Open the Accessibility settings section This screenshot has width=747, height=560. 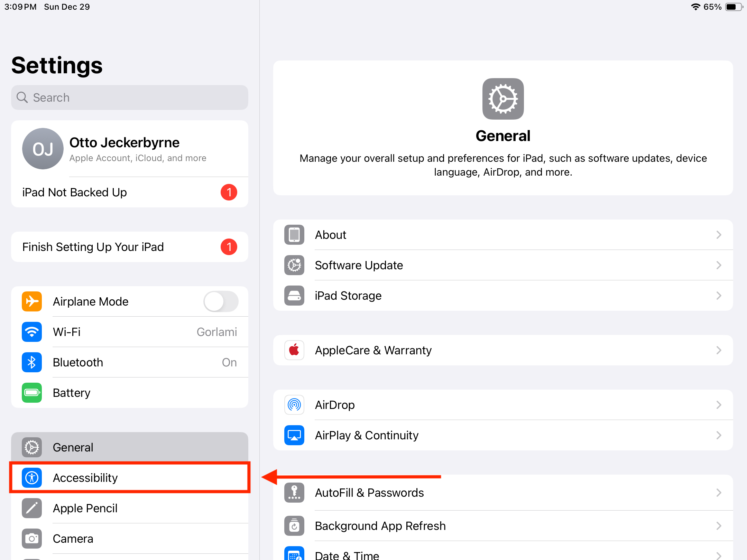coord(130,478)
